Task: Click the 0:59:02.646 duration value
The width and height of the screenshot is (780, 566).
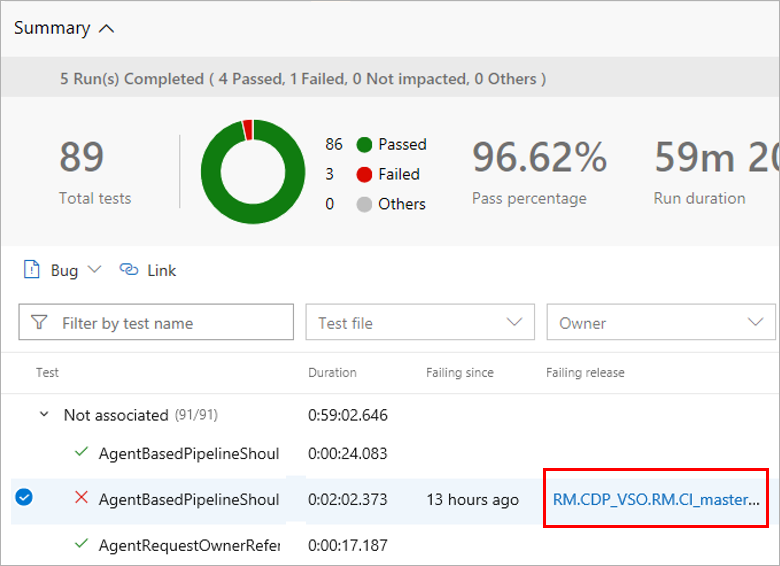Action: point(348,415)
